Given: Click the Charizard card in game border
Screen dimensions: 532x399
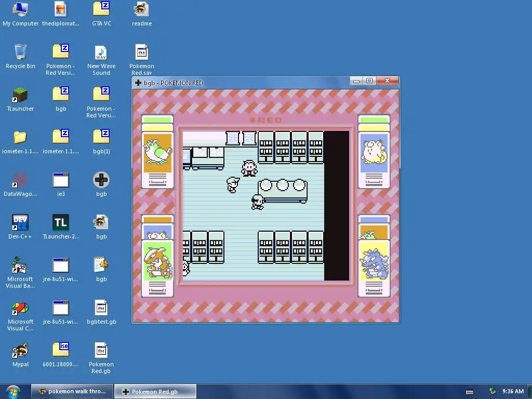Looking at the screenshot, I should click(157, 268).
